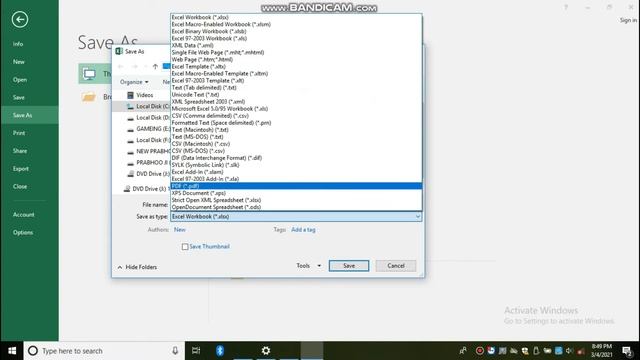640x360 pixels.
Task: Enable the Save Thumbnail checkbox
Action: (185, 247)
